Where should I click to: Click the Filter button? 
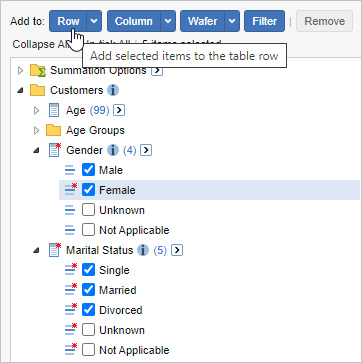[x=264, y=21]
